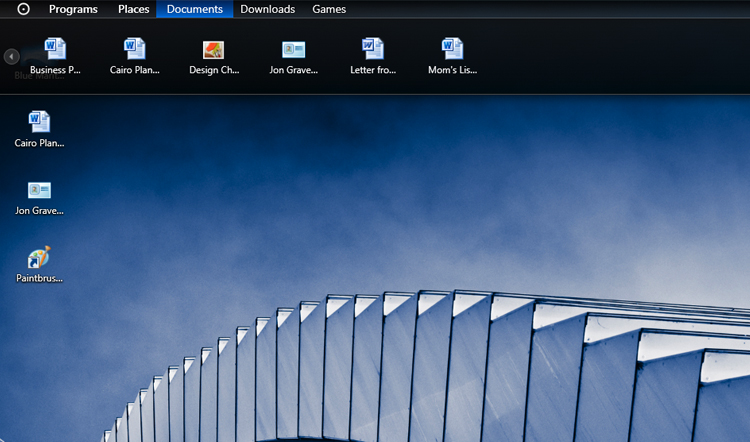Select Cairo Plan... icon on the desktop
Image resolution: width=750 pixels, height=442 pixels.
coord(39,122)
